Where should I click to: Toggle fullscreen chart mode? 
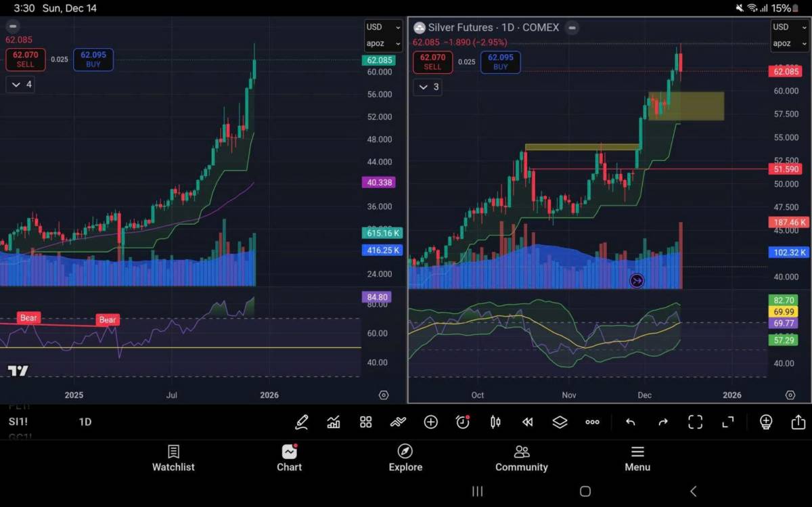[x=728, y=422]
